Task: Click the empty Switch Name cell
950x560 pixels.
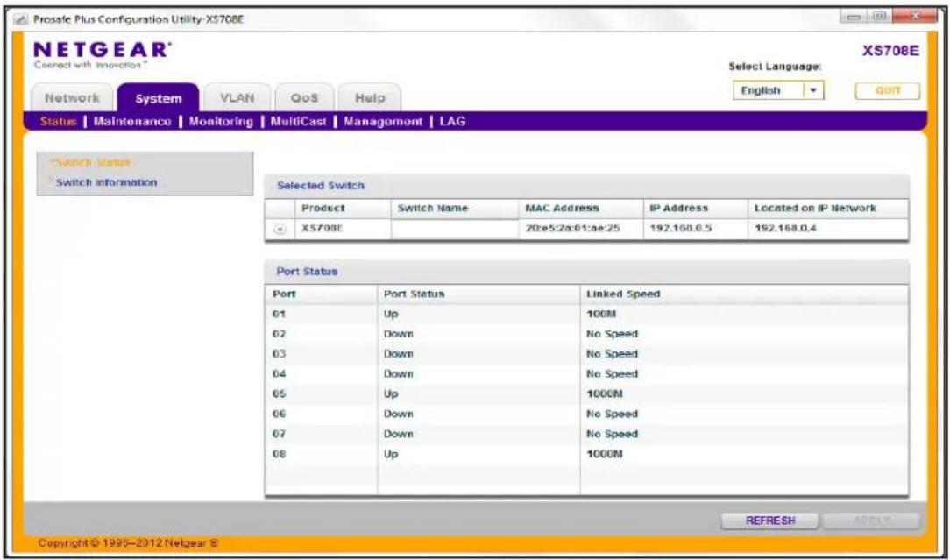Action: [x=454, y=229]
